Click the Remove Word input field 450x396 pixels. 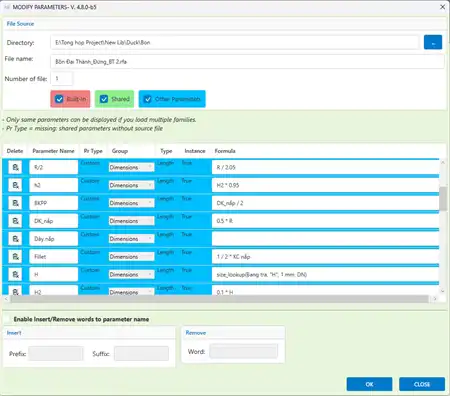tap(244, 351)
